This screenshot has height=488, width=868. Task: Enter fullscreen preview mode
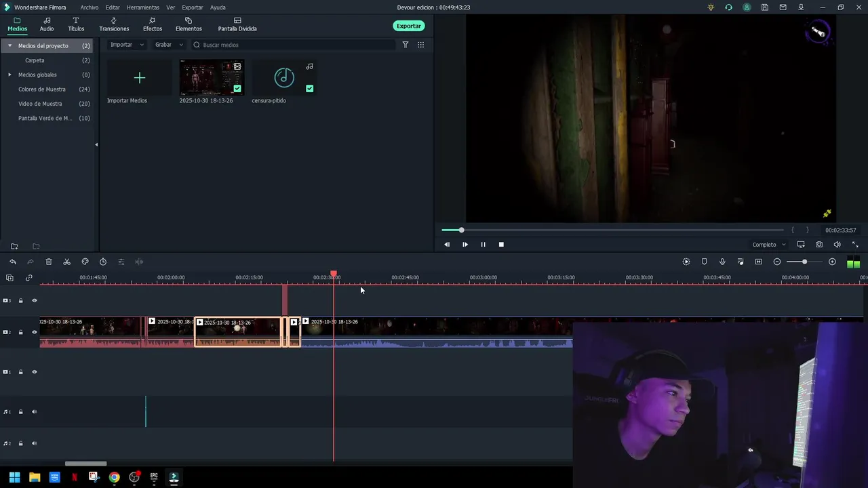point(855,245)
